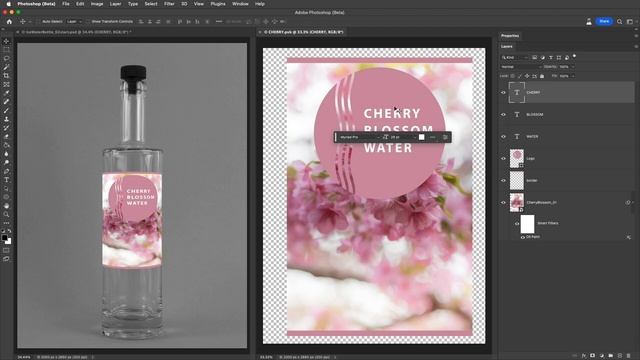Select the Rectangular Marquee tool
640x360 pixels.
coord(6,50)
